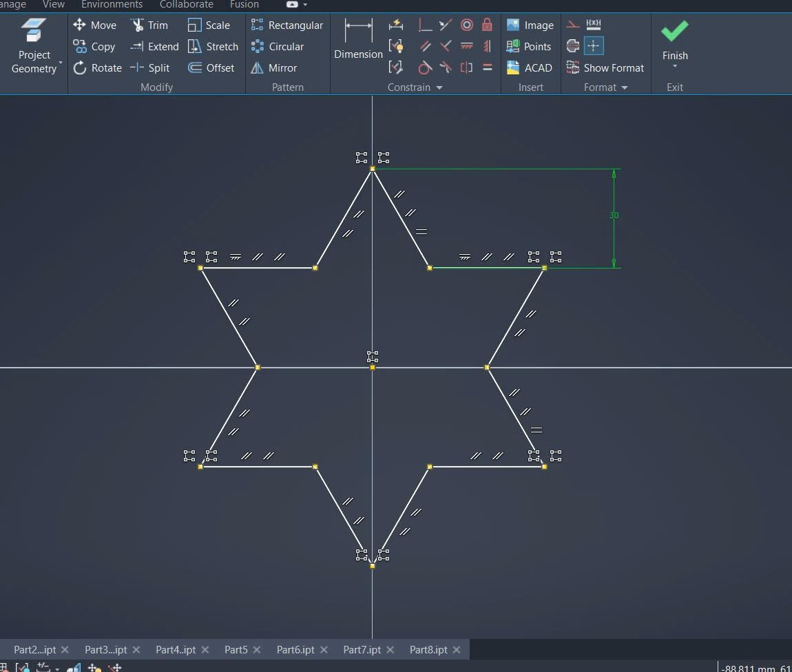Select the Trim tool
Screen dimensions: 792x672
pyautogui.click(x=149, y=25)
